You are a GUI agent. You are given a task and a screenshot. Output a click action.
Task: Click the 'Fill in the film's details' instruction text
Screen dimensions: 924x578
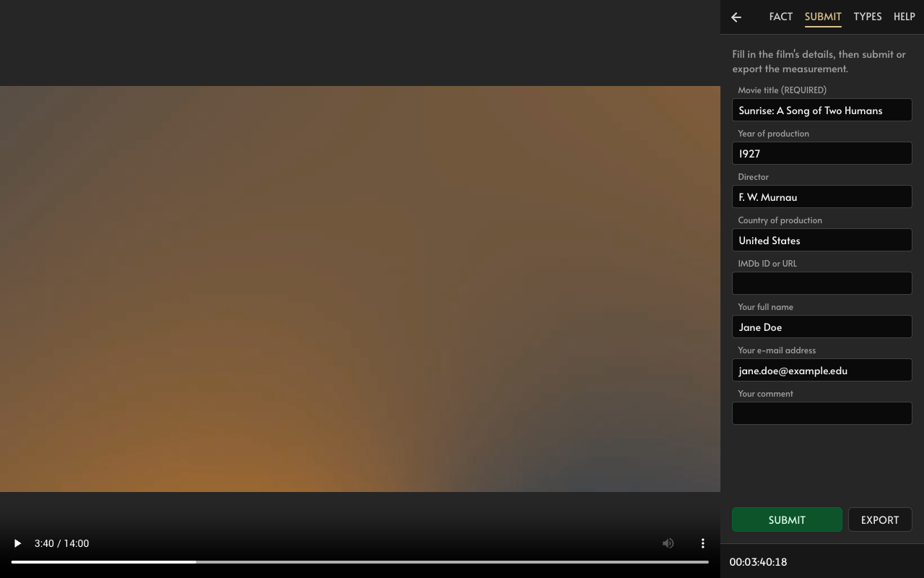[x=819, y=61]
